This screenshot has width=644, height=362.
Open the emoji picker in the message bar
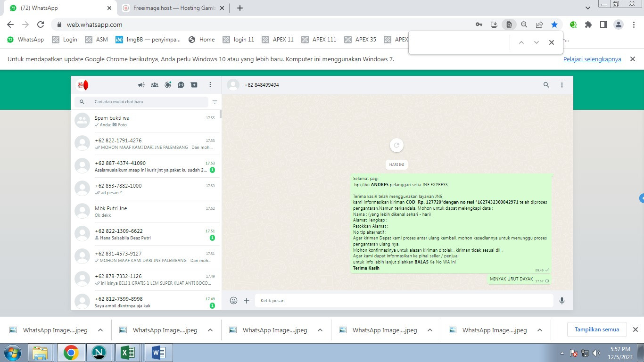coord(233,300)
